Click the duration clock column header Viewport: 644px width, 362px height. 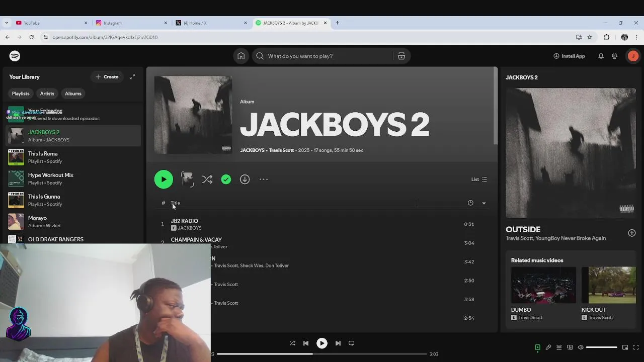(470, 203)
